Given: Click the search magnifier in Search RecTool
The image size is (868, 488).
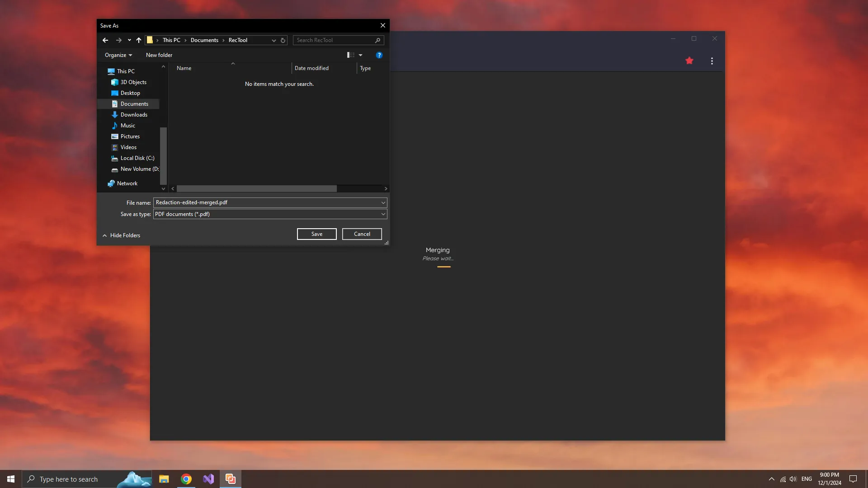Looking at the screenshot, I should click(377, 40).
